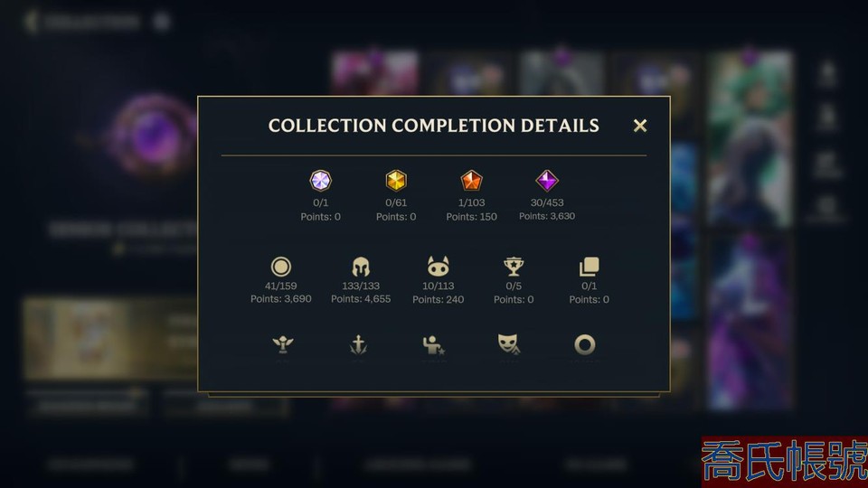Click the blurred purple orb collection emblem
868x488 pixels.
click(151, 135)
